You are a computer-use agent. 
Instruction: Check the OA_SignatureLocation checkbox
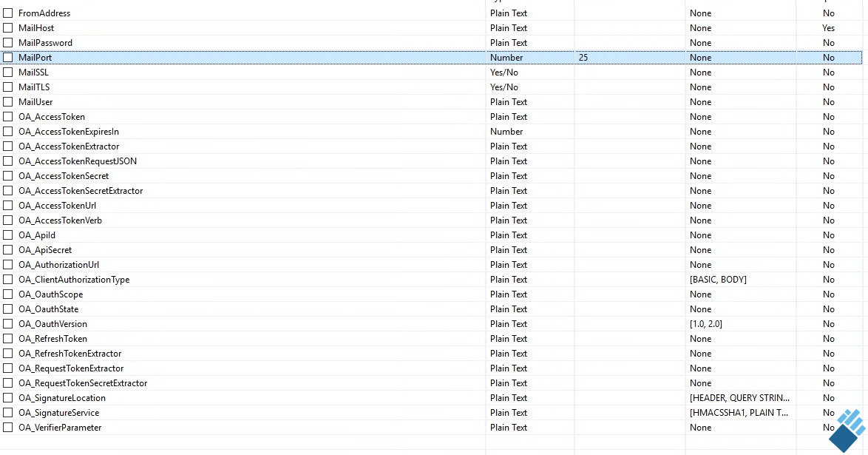(x=7, y=398)
